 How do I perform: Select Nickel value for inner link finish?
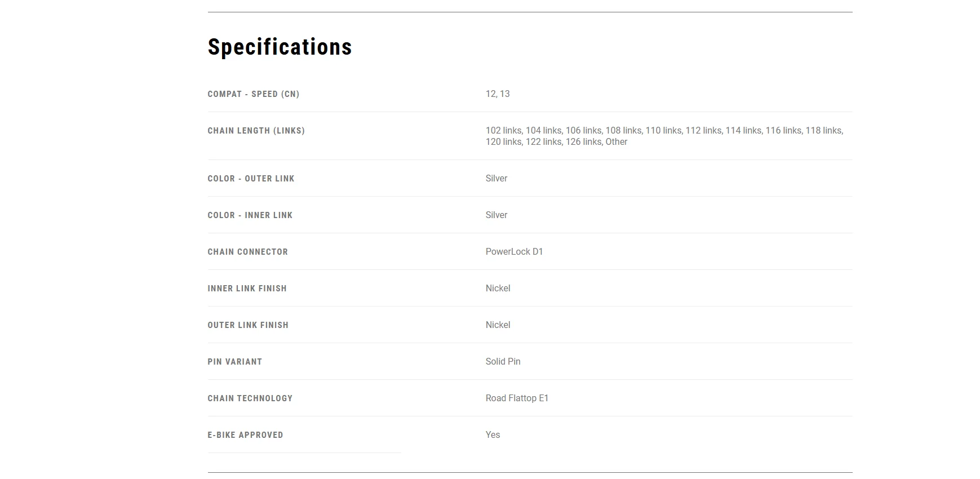point(498,289)
